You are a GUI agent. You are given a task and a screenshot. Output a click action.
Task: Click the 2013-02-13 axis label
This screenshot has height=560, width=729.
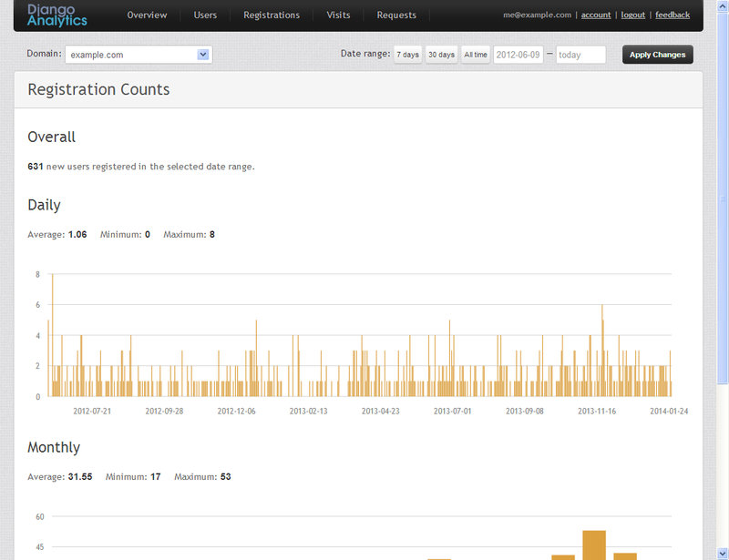[308, 411]
